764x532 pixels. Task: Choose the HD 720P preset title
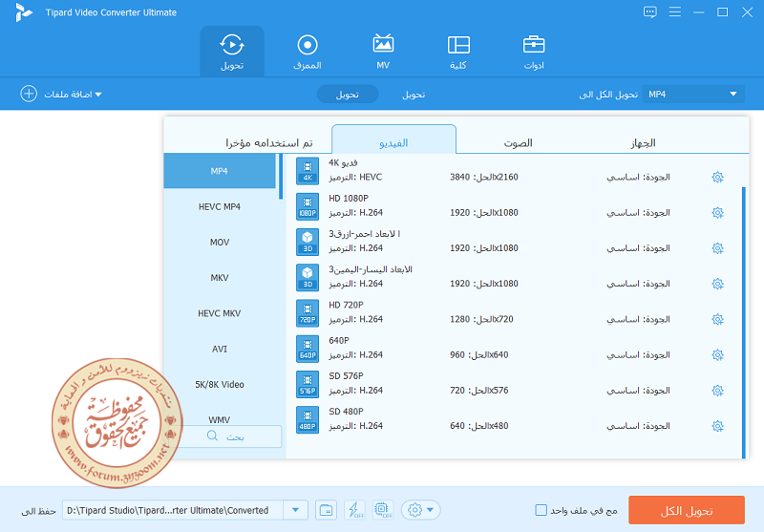coord(346,305)
